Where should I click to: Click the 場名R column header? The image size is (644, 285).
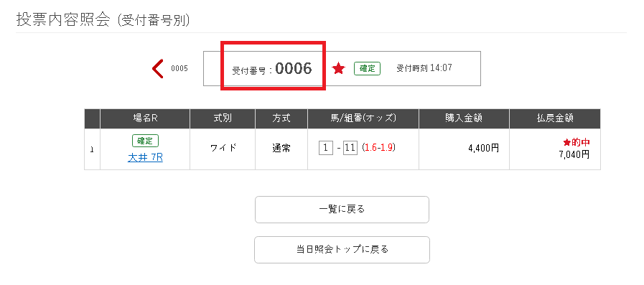(x=145, y=118)
